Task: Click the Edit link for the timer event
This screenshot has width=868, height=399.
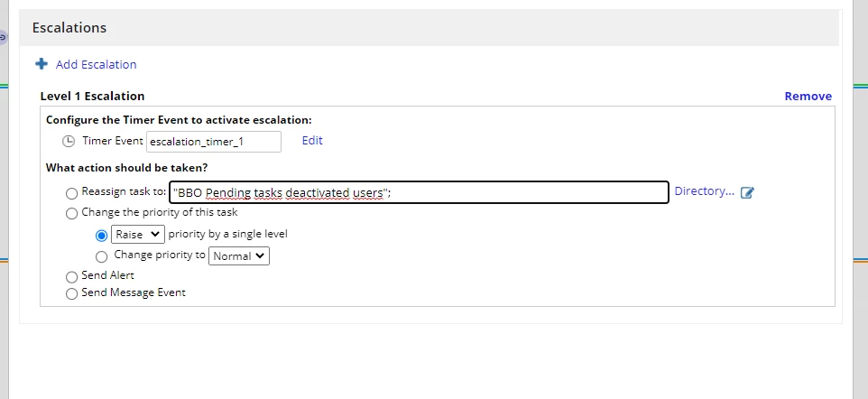Action: [x=312, y=140]
